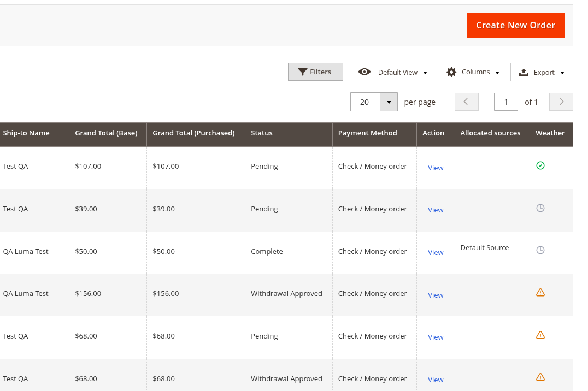Image resolution: width=588 pixels, height=391 pixels.
Task: Click the Allocated sources column header
Action: click(x=492, y=133)
